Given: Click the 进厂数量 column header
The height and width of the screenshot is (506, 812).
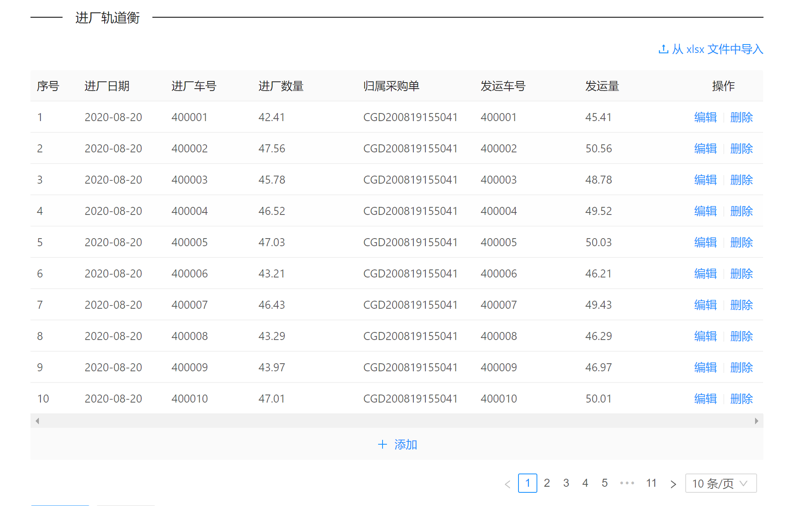Looking at the screenshot, I should point(281,86).
